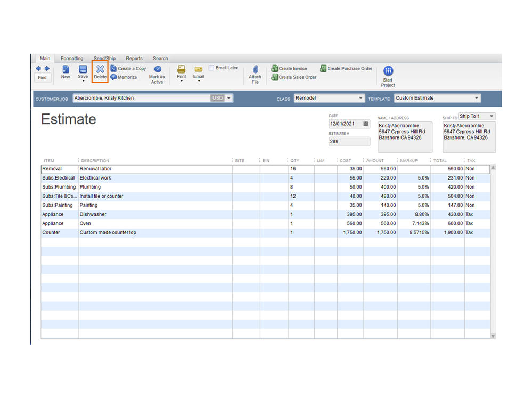Open the Class dropdown showing Remodel
This screenshot has width=532, height=399.
point(361,98)
